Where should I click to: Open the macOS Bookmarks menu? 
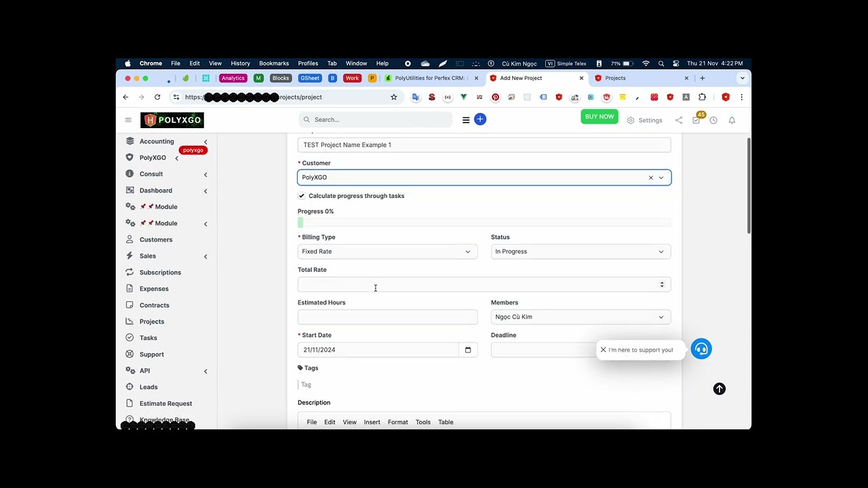(x=274, y=63)
